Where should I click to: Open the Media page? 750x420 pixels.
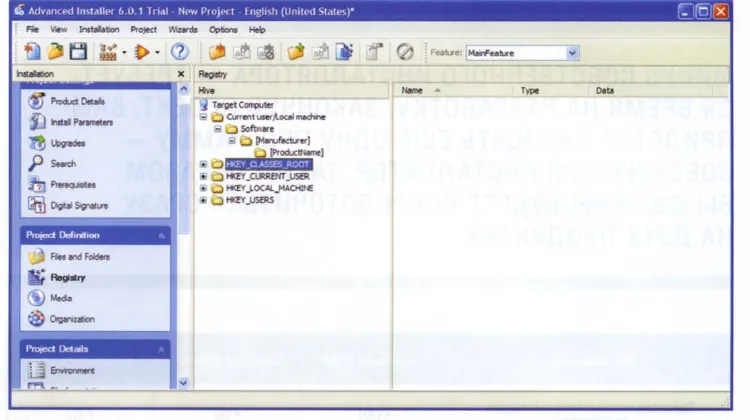click(x=50, y=298)
